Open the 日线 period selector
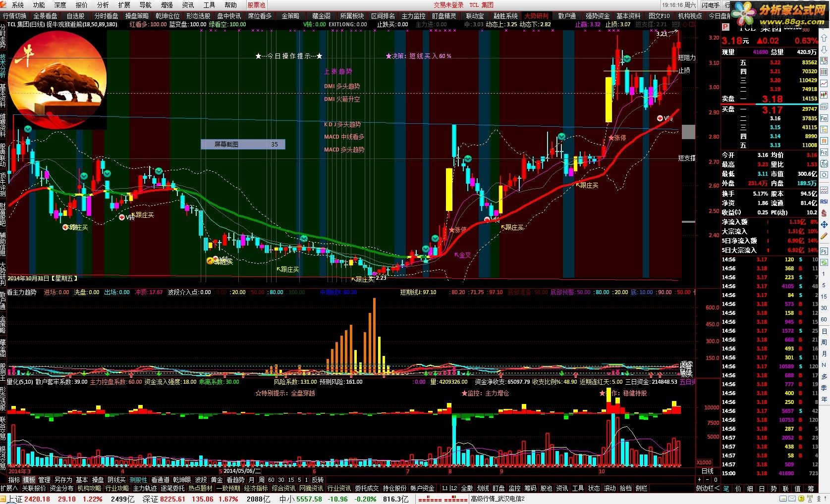The height and width of the screenshot is (504, 830). (x=707, y=471)
